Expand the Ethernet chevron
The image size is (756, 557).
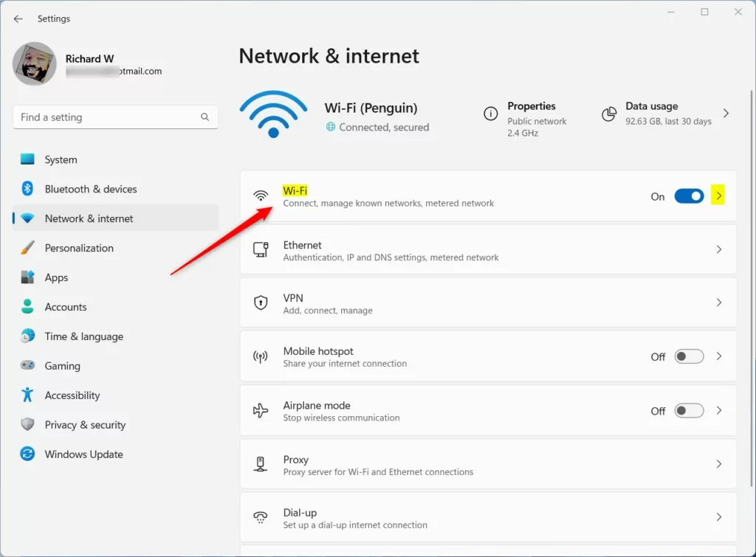coord(718,249)
